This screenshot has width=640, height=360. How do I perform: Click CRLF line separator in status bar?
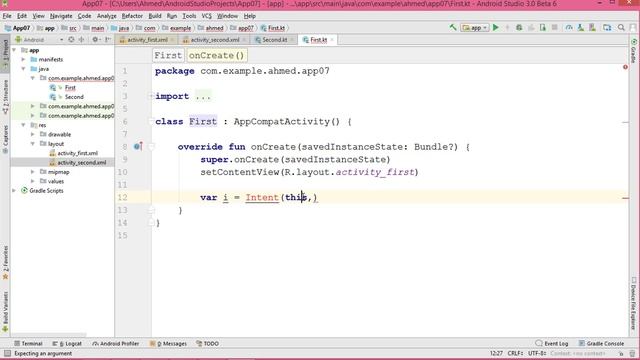point(515,353)
